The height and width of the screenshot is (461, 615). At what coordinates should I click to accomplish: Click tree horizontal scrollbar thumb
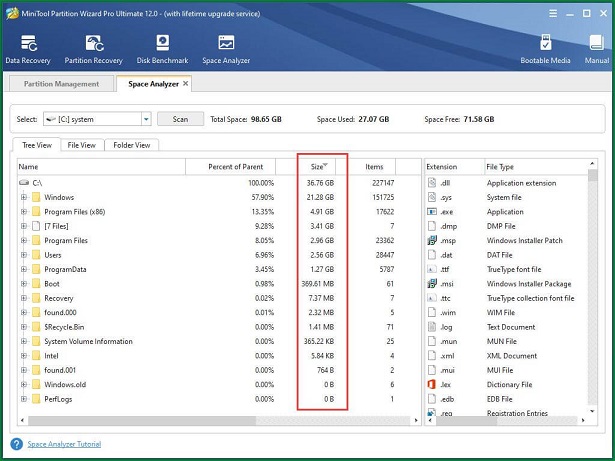[x=142, y=420]
